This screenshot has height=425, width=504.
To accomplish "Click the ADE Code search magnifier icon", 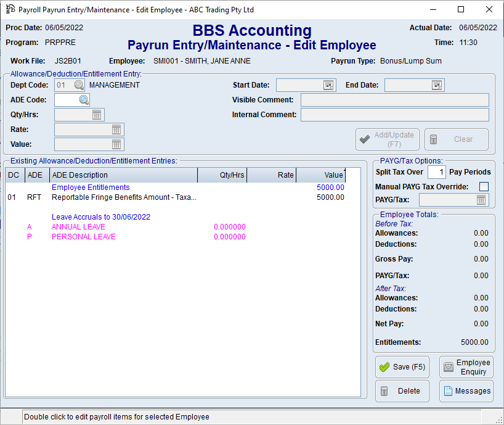I will click(x=84, y=100).
